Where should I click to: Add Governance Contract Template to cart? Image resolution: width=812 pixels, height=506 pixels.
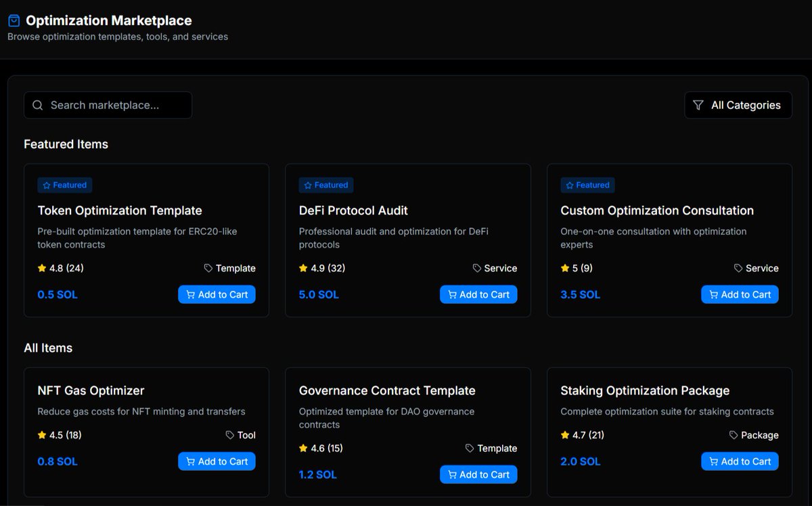pos(478,474)
